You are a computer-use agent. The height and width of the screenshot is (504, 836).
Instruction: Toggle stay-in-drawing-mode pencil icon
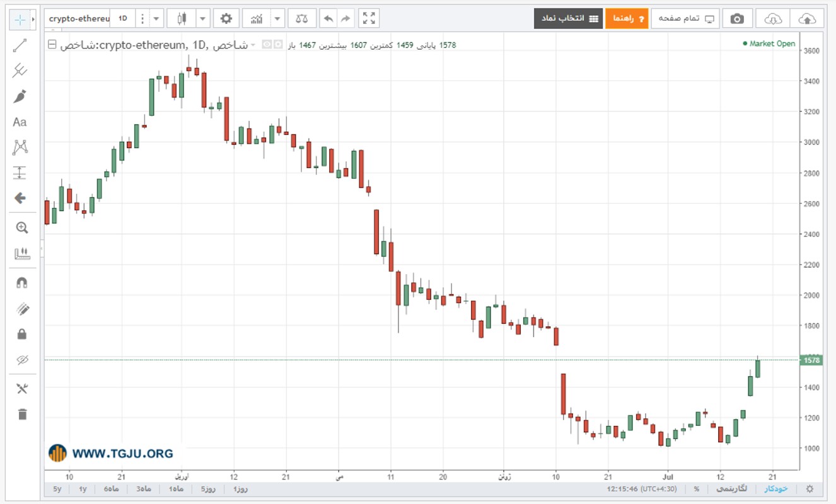point(22,309)
